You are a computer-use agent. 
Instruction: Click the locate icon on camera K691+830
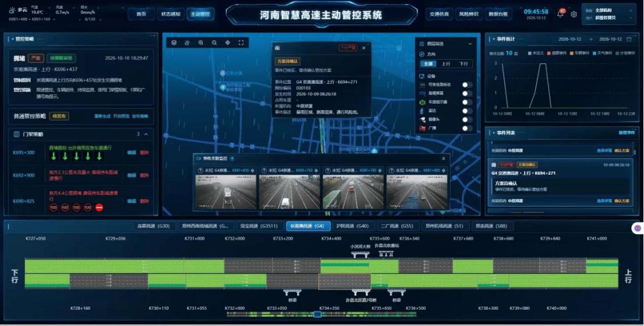click(253, 170)
